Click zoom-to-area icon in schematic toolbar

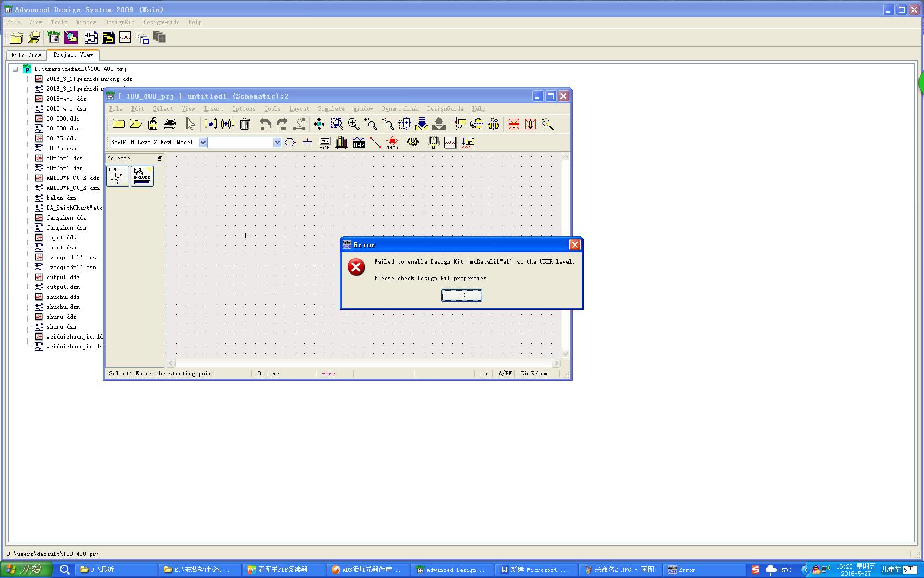point(336,124)
